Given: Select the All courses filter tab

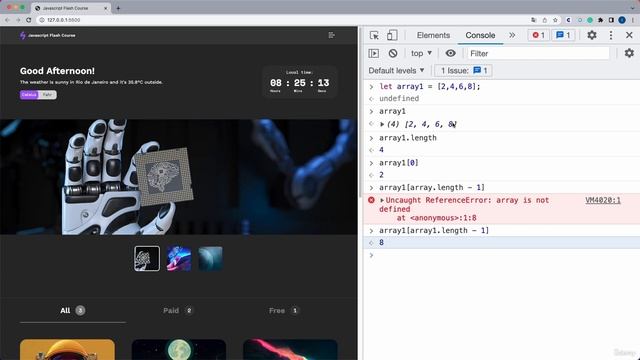Looking at the screenshot, I should pyautogui.click(x=73, y=311).
